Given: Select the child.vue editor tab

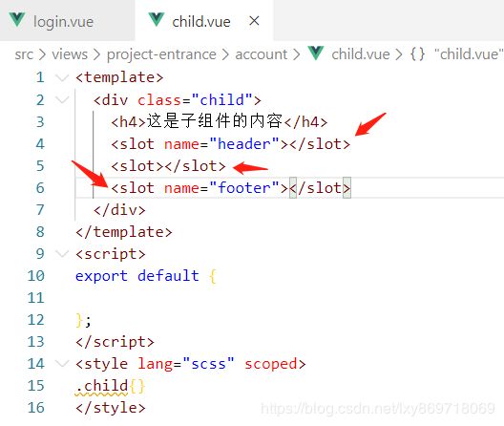Looking at the screenshot, I should pyautogui.click(x=203, y=21).
